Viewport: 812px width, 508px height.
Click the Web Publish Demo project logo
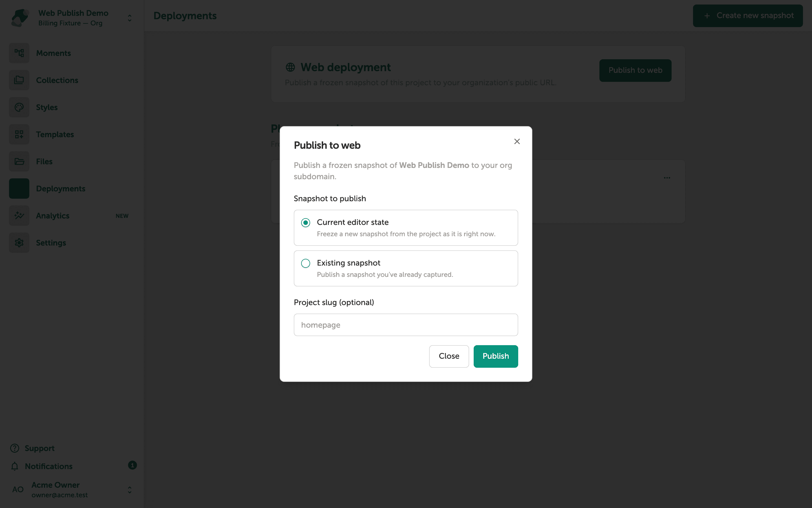point(20,18)
